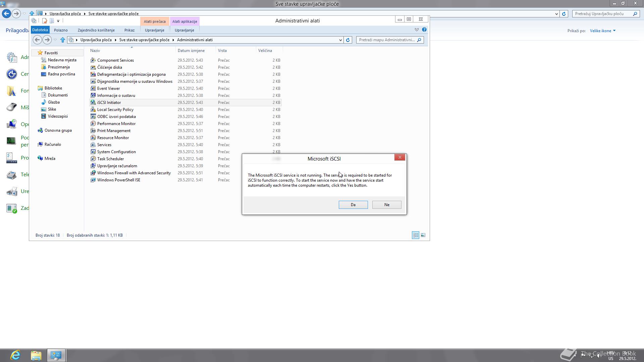Open Performance Monitor shortcut
Viewport: 644px width, 362px height.
coord(116,123)
